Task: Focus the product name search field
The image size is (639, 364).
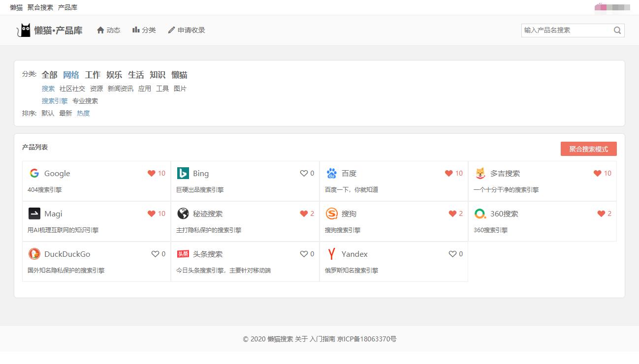Action: tap(566, 30)
